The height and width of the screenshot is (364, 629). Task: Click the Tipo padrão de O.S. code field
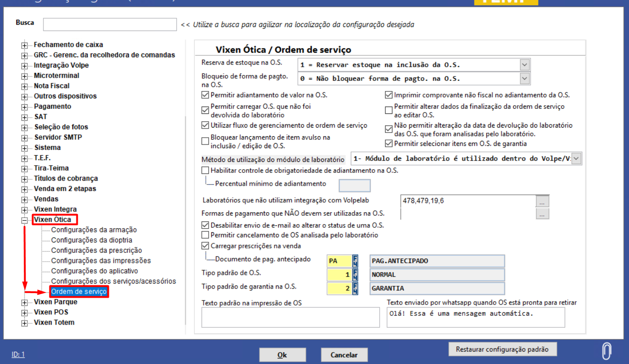click(x=339, y=275)
